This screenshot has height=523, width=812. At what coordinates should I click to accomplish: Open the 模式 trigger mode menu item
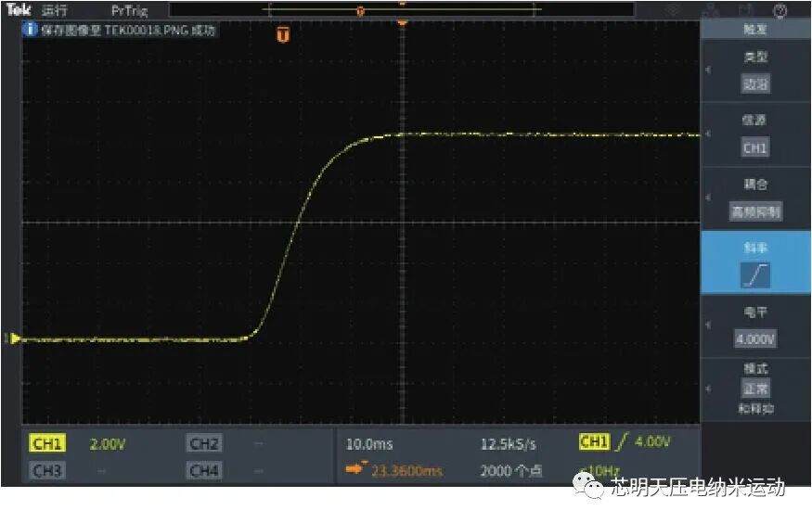(x=755, y=389)
